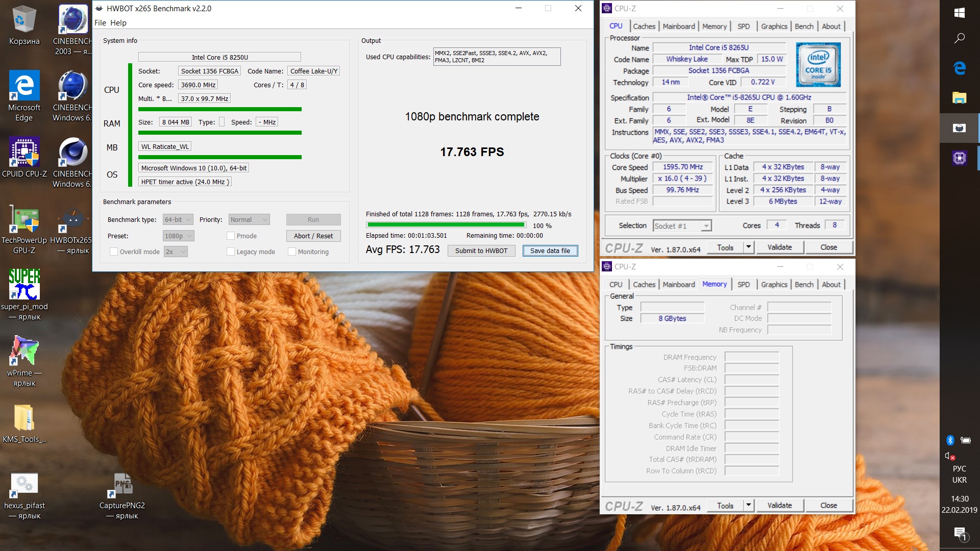Expand the Tools arrow in lower CPU-Z
The image size is (980, 551).
pos(748,505)
